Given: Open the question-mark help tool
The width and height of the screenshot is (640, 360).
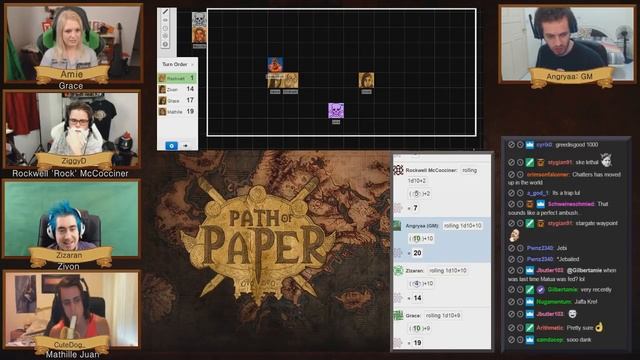Looking at the screenshot, I should [x=165, y=44].
